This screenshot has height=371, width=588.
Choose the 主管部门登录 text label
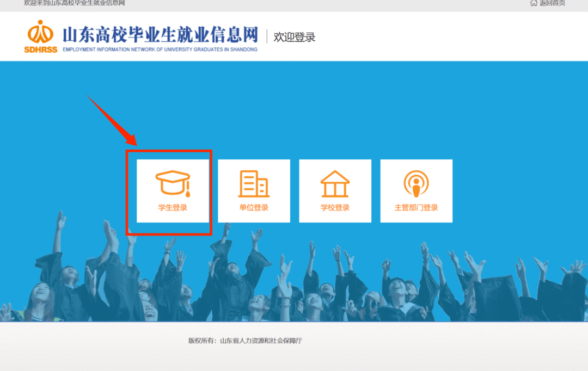click(416, 208)
